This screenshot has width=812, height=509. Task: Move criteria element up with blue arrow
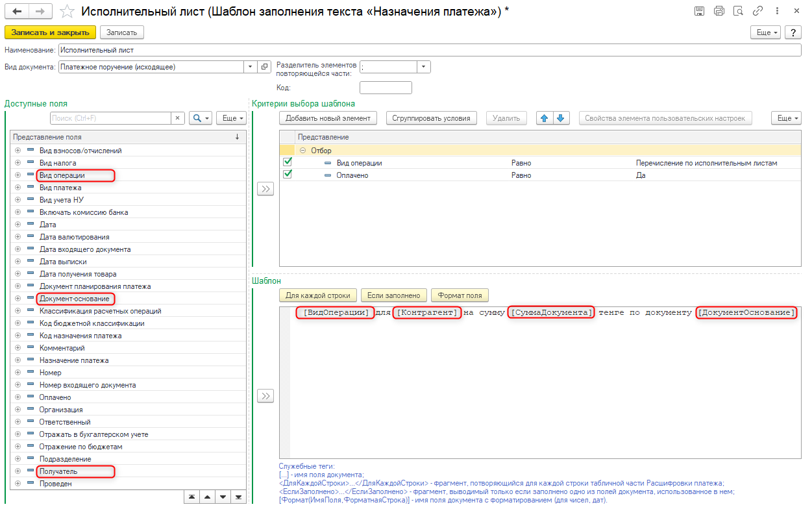point(545,118)
